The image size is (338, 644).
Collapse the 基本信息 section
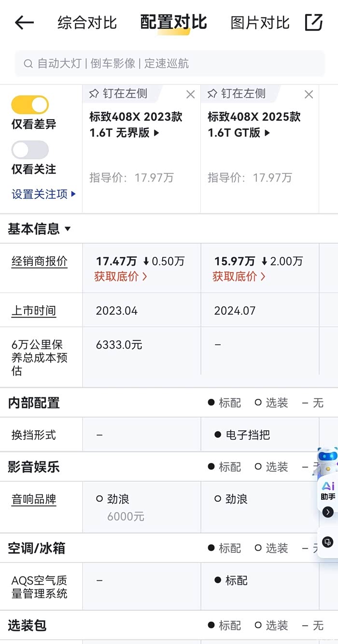(x=40, y=229)
